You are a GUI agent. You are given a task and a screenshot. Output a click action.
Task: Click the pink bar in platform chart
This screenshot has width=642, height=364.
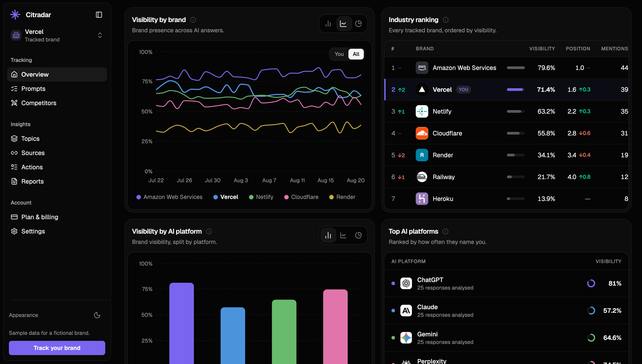(335, 327)
